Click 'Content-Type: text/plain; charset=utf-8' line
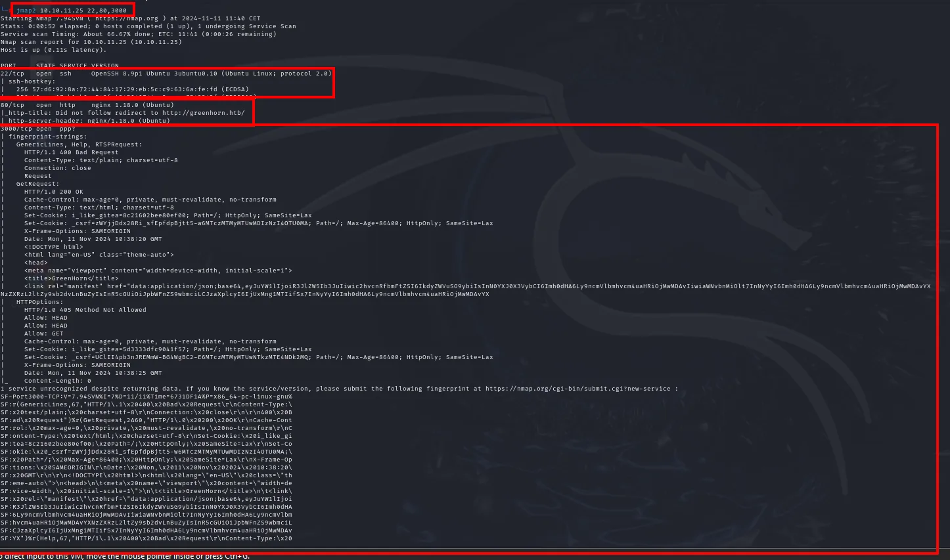 [x=101, y=160]
